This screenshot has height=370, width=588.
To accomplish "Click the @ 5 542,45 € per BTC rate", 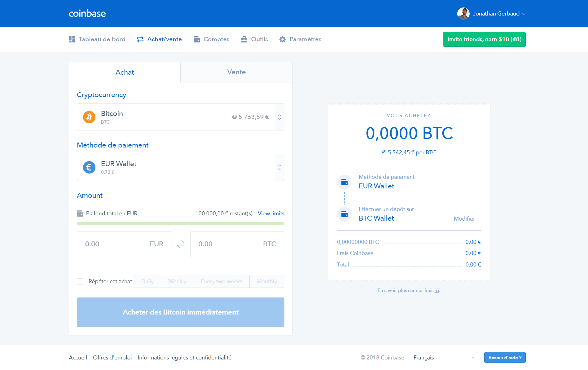I will click(x=409, y=152).
